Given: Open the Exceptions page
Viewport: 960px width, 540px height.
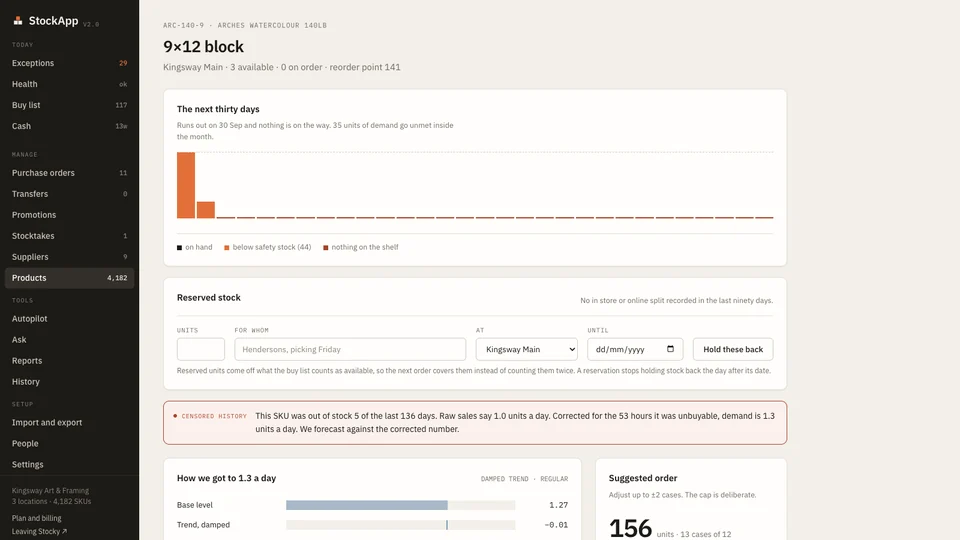Looking at the screenshot, I should pyautogui.click(x=69, y=63).
